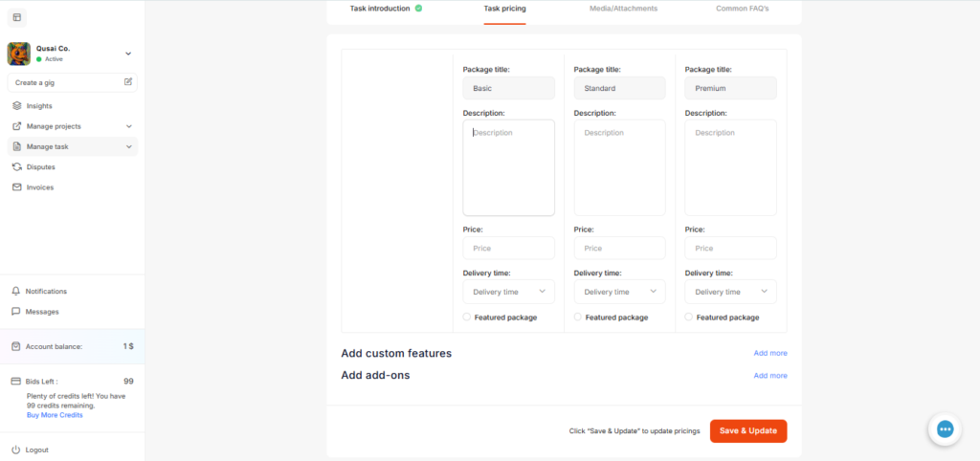Screen dimensions: 980x461
Task: Click the edit icon beside Create a gig
Action: coord(128,82)
